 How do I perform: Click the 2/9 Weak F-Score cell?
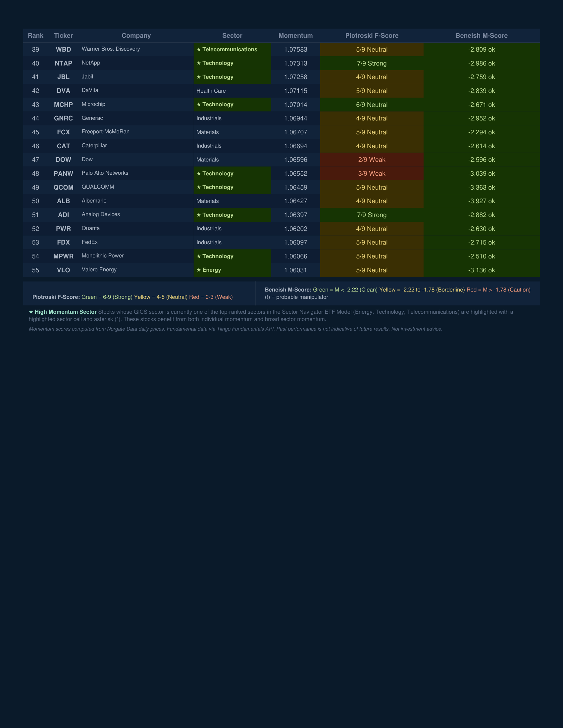(372, 160)
